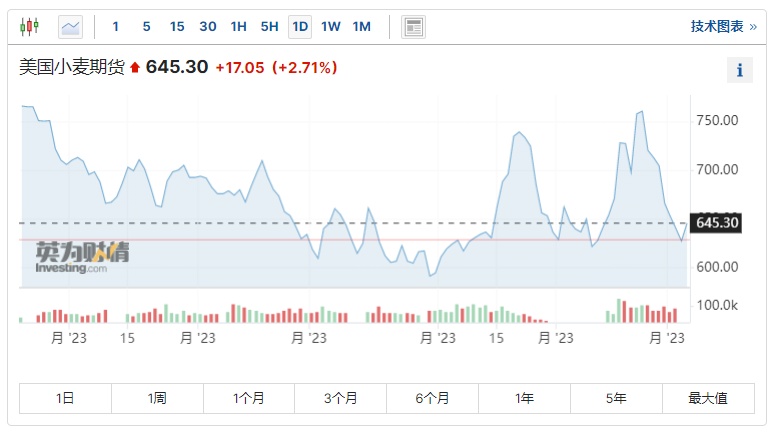
Task: Open 技术图表 technical chart link
Action: coord(723,27)
